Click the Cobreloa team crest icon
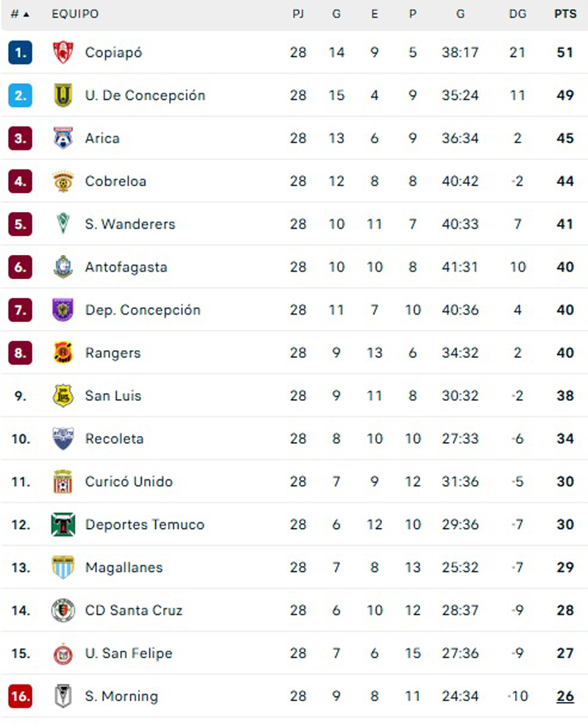This screenshot has width=588, height=726. [x=63, y=181]
